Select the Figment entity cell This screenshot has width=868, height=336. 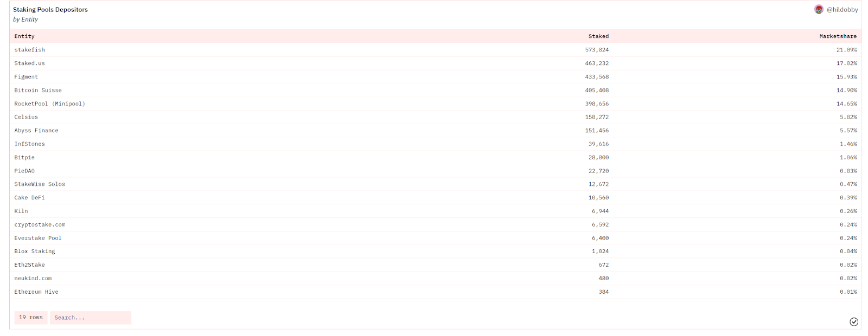click(x=26, y=77)
